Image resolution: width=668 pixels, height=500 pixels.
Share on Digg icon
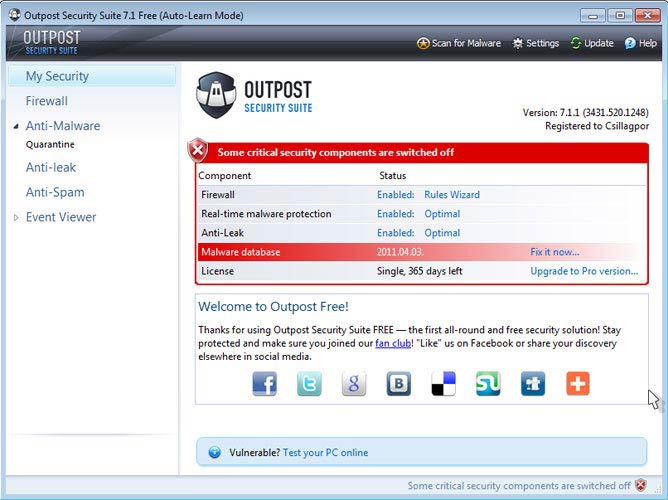coord(533,384)
